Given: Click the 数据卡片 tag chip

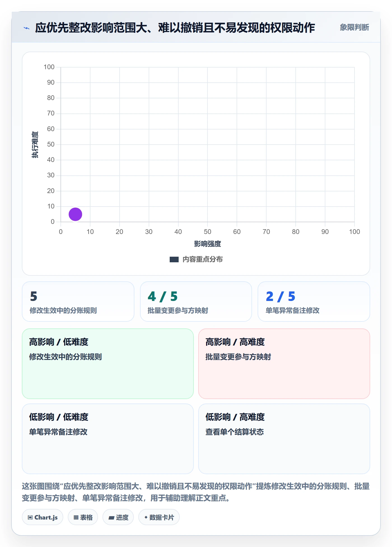Looking at the screenshot, I should 159,517.
